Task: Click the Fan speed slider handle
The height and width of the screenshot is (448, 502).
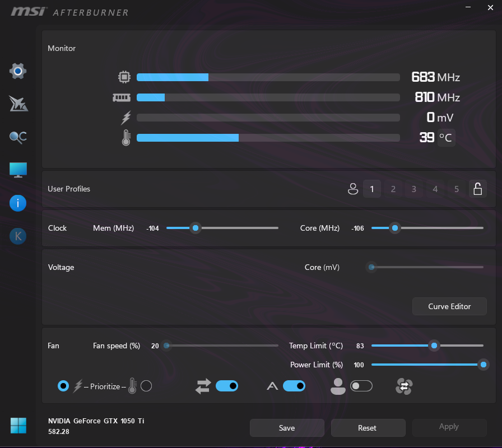Action: (166, 346)
